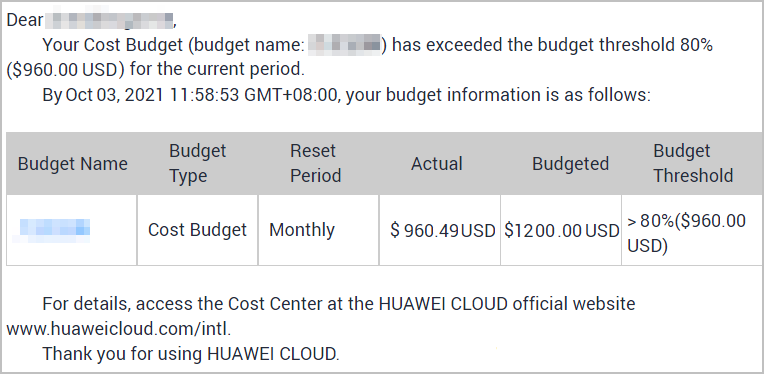Screen dimensions: 764x374
Task: Click the blurred budget name in parentheses
Action: (344, 46)
